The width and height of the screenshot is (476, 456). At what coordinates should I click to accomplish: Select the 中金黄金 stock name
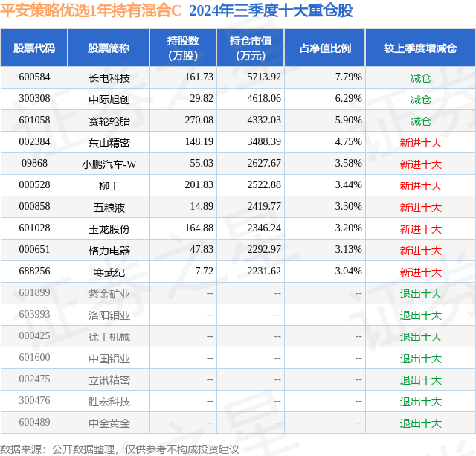[x=109, y=423]
